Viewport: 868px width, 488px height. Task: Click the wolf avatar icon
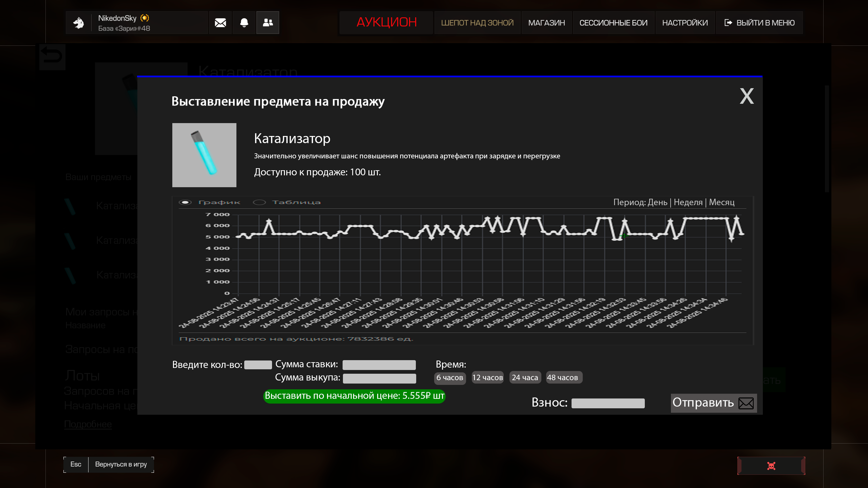(79, 23)
